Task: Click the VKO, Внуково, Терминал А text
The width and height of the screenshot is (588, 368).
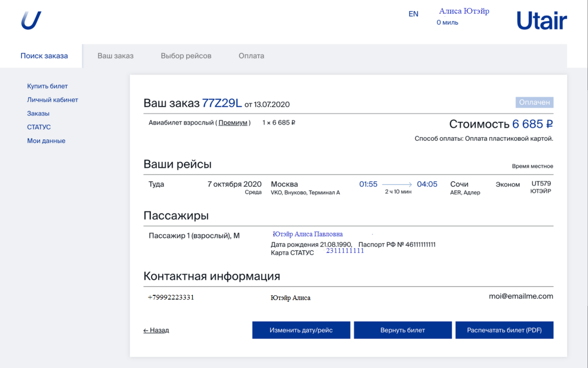Action: (x=306, y=193)
